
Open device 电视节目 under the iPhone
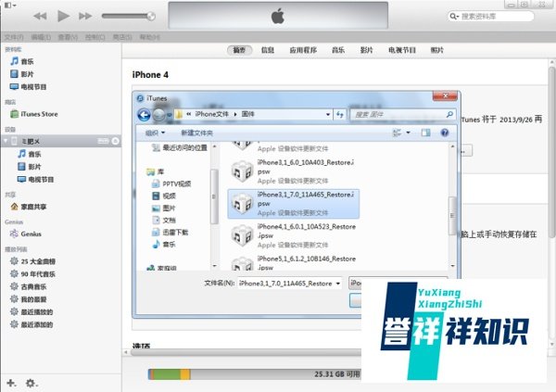[x=35, y=180]
